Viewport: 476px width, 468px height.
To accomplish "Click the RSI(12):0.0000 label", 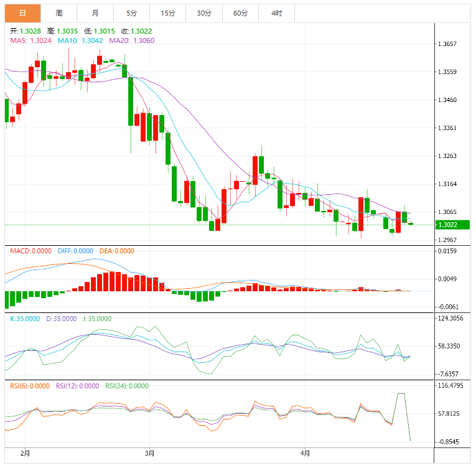I will coord(77,386).
